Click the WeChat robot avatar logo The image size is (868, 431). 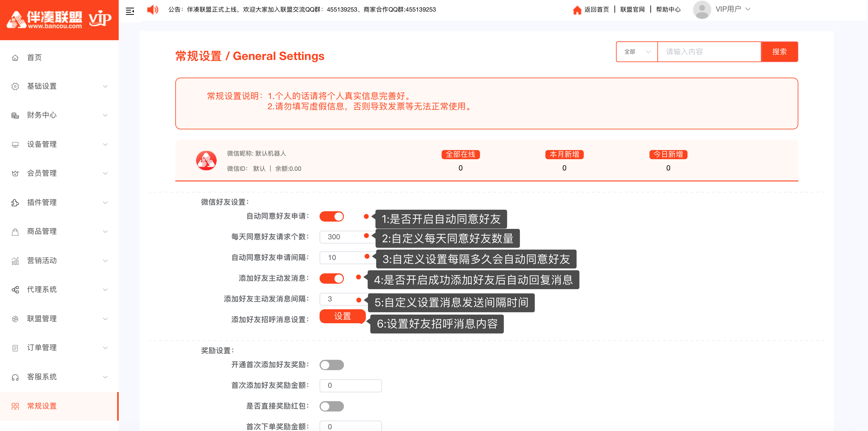pyautogui.click(x=206, y=160)
